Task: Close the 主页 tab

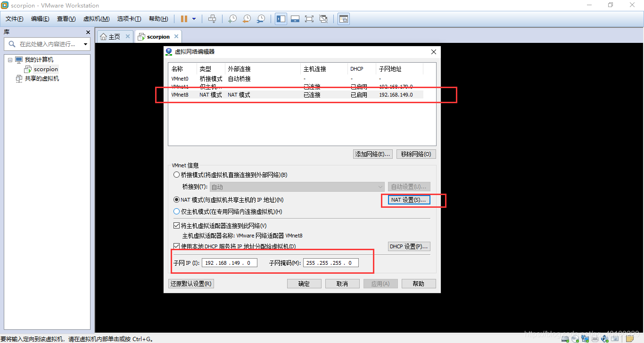Action: [128, 36]
